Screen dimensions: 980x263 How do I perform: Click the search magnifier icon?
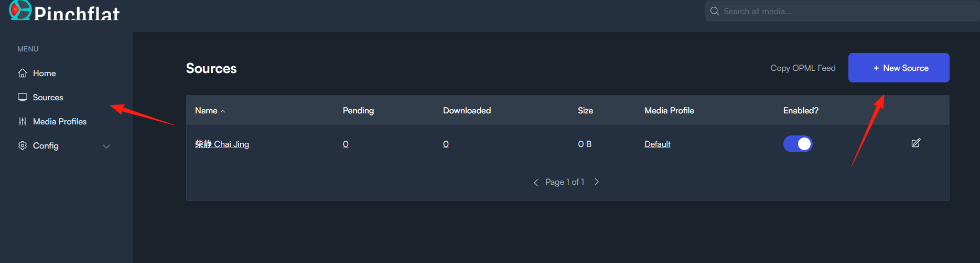click(715, 11)
